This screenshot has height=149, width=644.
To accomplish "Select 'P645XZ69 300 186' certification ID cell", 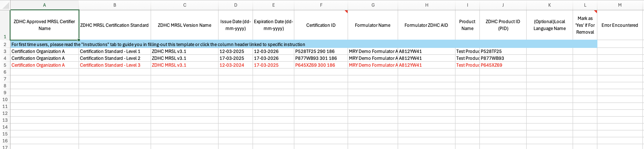I will tap(321, 65).
